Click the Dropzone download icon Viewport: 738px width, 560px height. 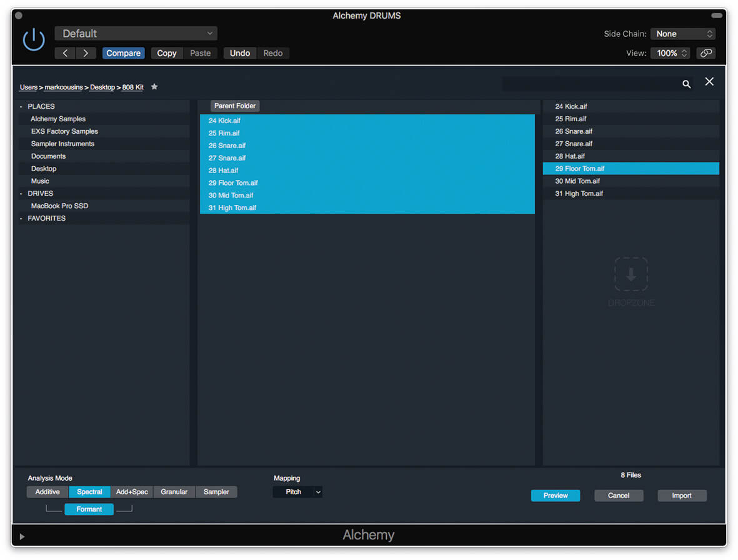(x=631, y=274)
